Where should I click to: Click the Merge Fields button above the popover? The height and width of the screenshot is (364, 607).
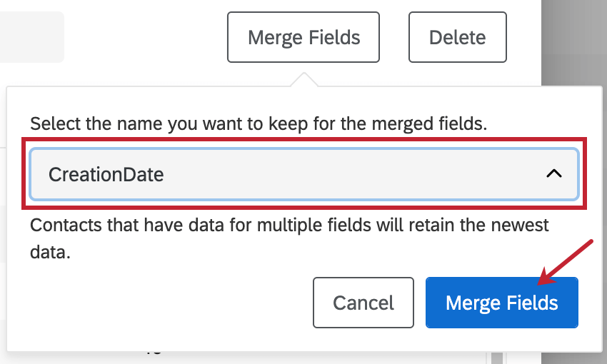coord(303,37)
